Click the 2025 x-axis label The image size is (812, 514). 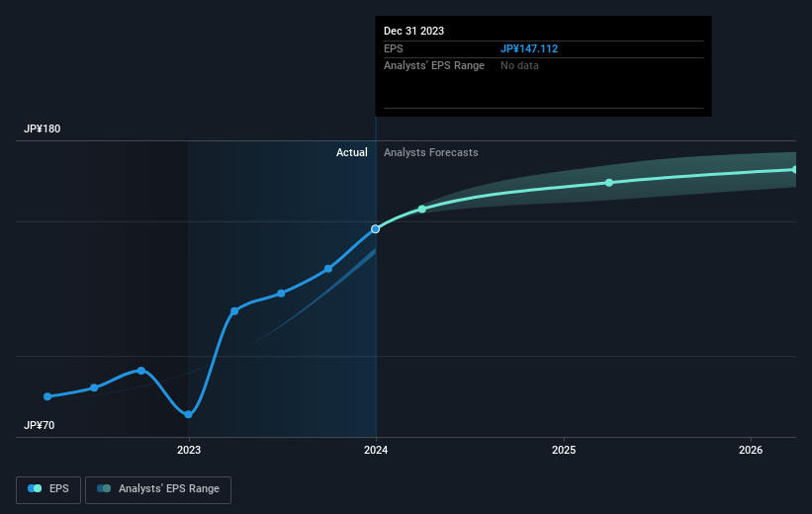(x=564, y=450)
